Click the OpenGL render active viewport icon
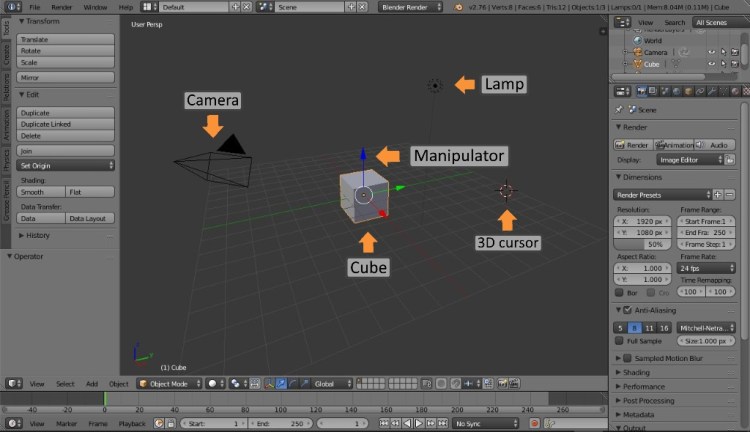The width and height of the screenshot is (750, 432). (x=502, y=383)
